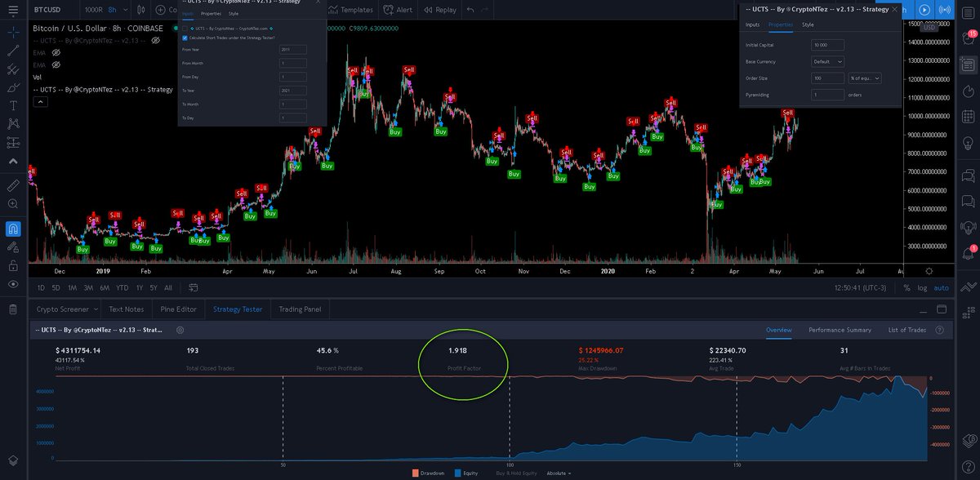The image size is (980, 480).
Task: Open the Alert button
Action: point(397,10)
